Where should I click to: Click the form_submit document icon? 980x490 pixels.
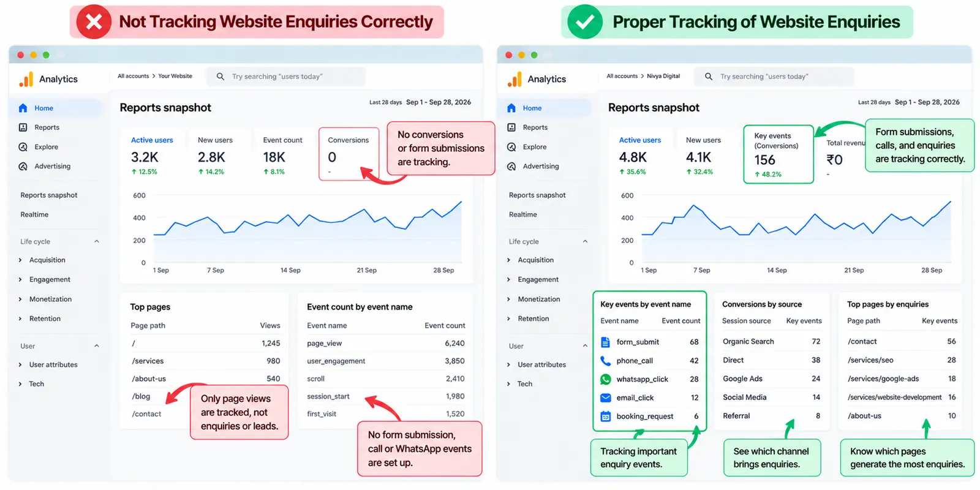coord(606,342)
